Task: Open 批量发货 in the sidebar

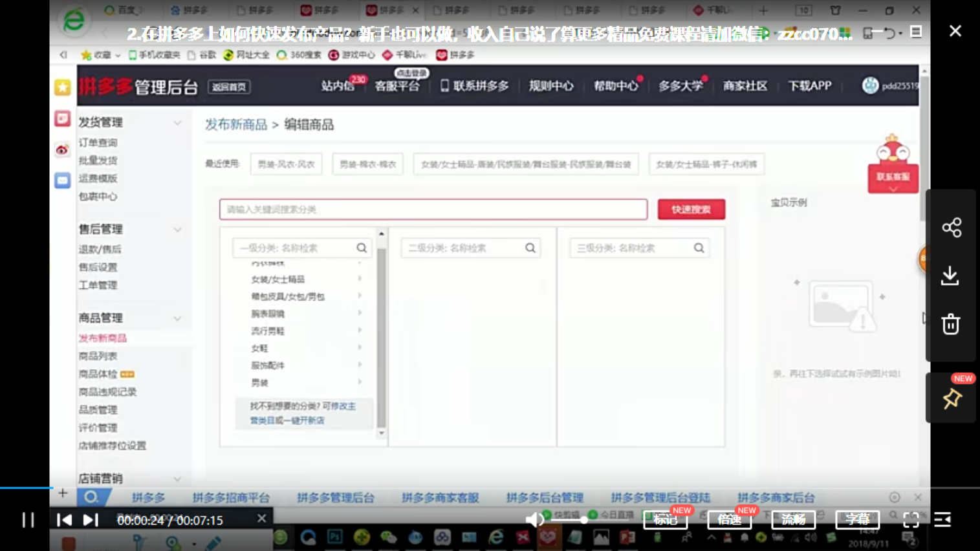Action: click(98, 160)
